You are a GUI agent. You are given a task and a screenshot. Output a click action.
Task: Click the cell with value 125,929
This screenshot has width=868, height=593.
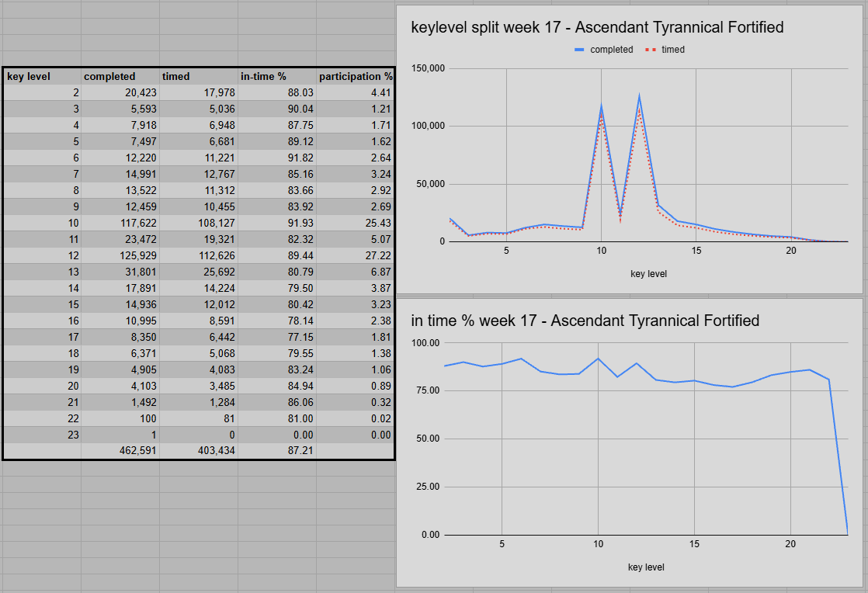click(x=120, y=255)
